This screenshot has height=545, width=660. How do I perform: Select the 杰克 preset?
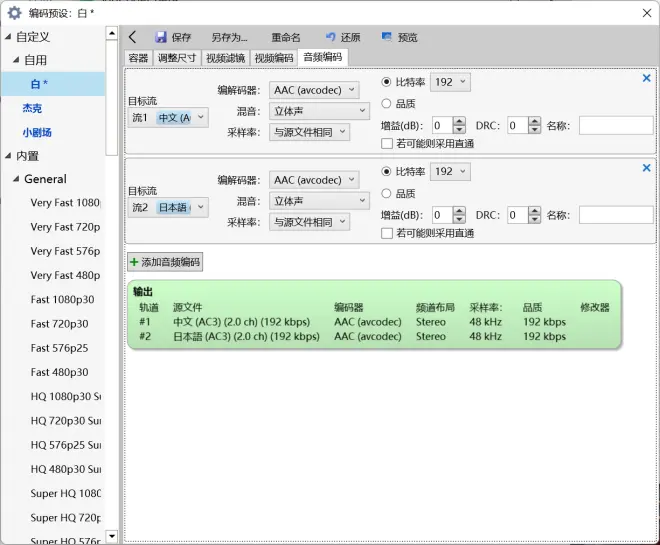click(x=32, y=109)
